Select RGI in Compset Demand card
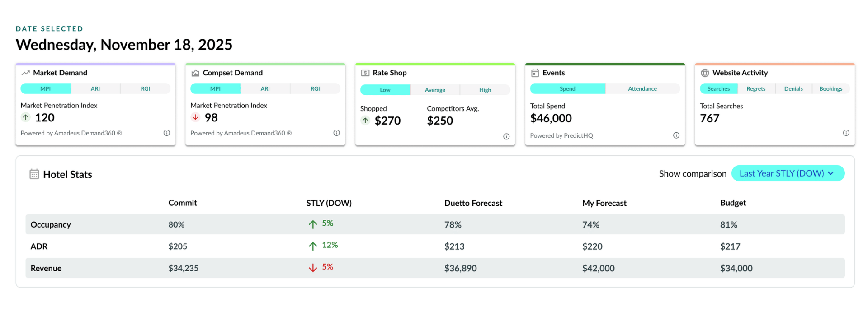The image size is (868, 316). click(x=315, y=88)
